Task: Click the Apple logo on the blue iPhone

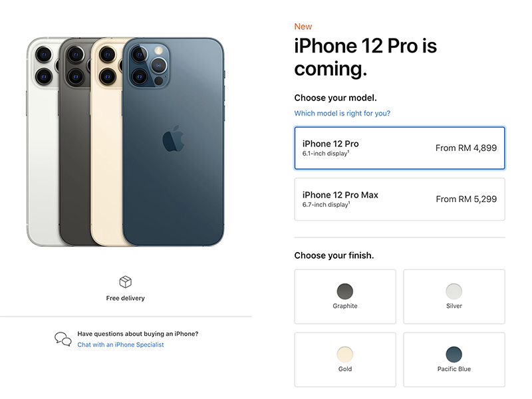Action: click(174, 138)
